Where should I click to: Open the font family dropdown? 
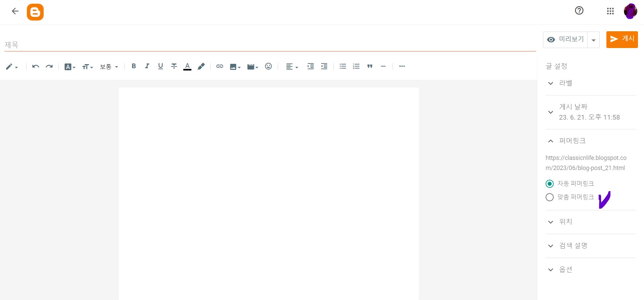pyautogui.click(x=70, y=67)
